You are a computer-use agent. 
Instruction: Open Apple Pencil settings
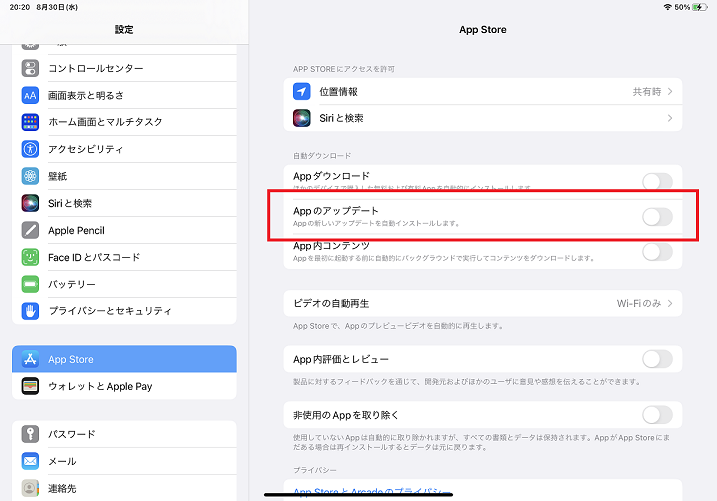[124, 230]
